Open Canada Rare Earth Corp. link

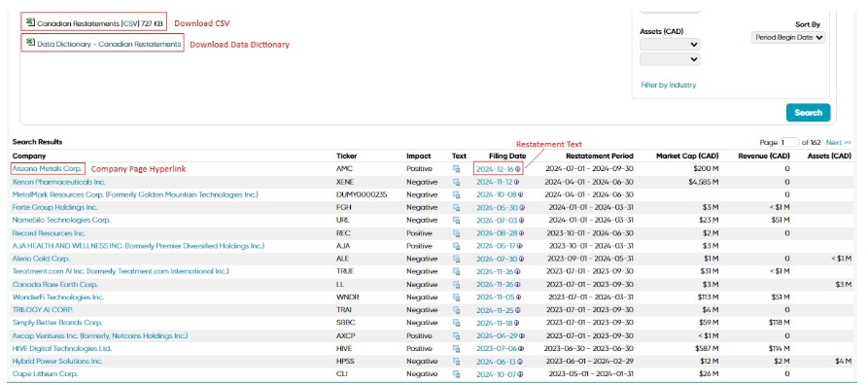point(54,284)
